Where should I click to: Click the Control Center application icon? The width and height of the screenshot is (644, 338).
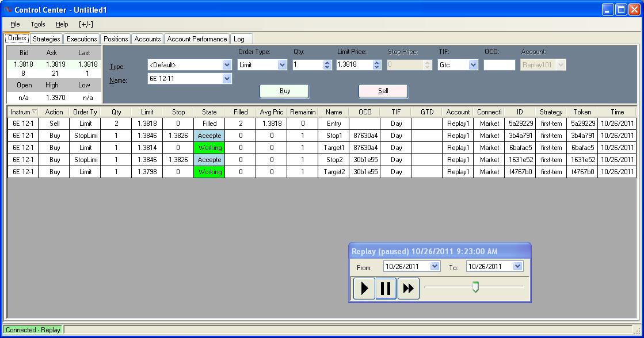[x=7, y=9]
